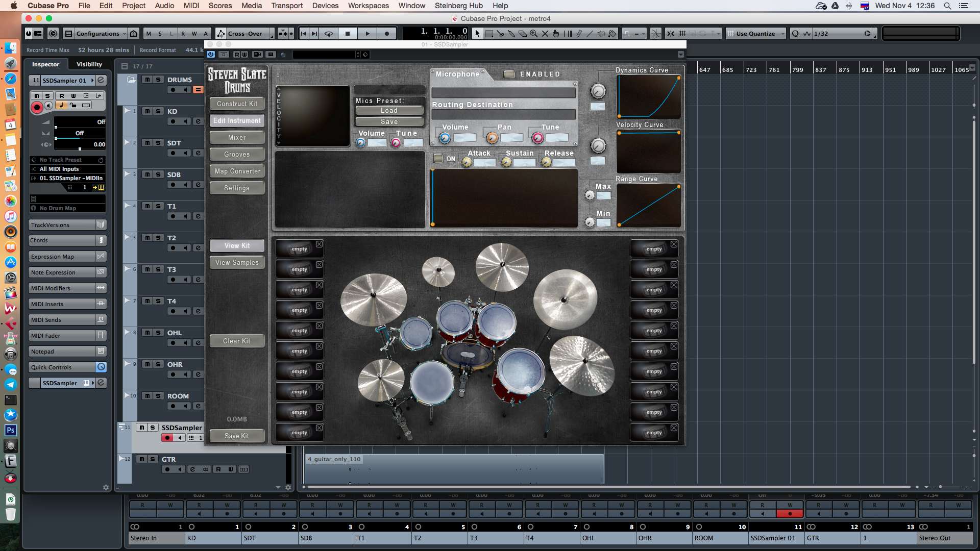Select the Split scissors tool

(x=500, y=34)
